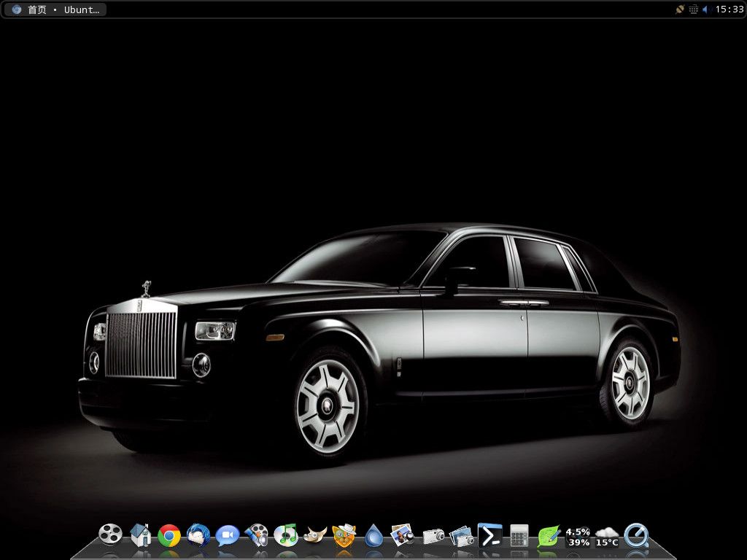Open the keyboard input method indicator
Image resolution: width=747 pixels, height=560 pixels.
[693, 9]
